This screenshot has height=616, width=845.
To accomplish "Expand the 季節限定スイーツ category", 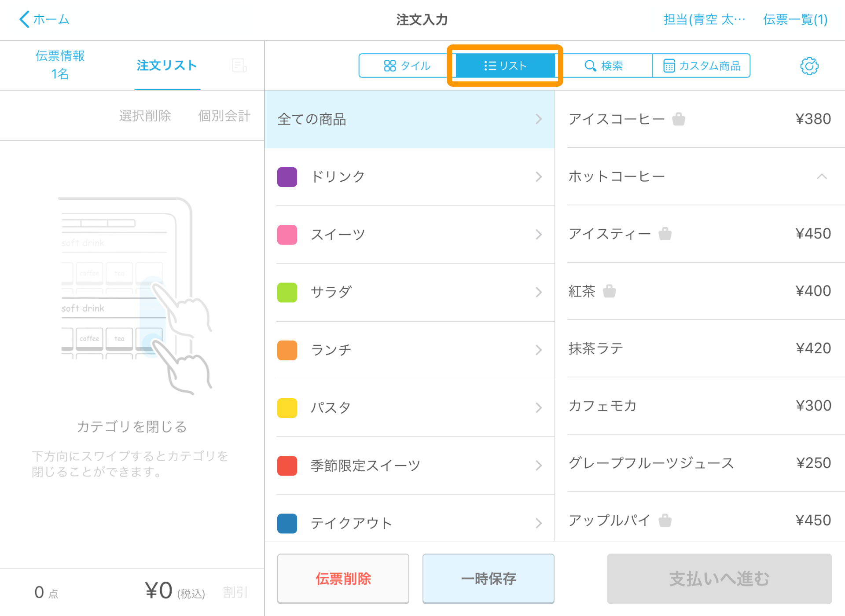I will pos(409,466).
